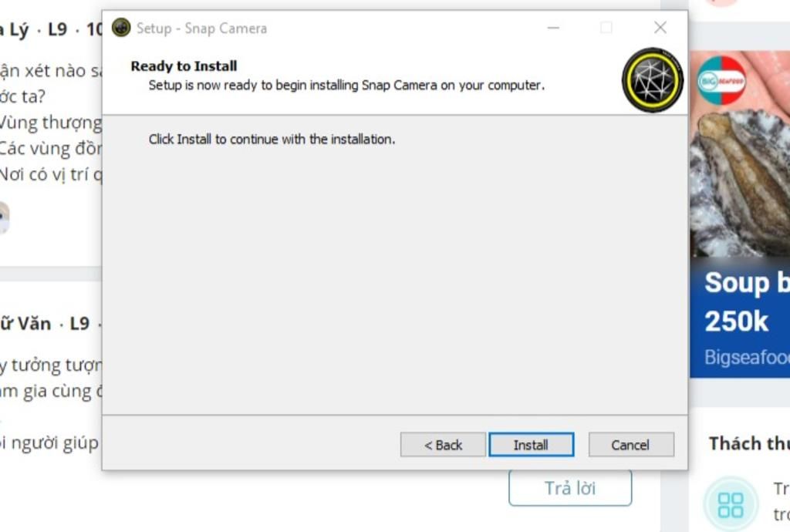Image resolution: width=790 pixels, height=532 pixels.
Task: Select the Setup - Snap Camera title text
Action: [201, 29]
